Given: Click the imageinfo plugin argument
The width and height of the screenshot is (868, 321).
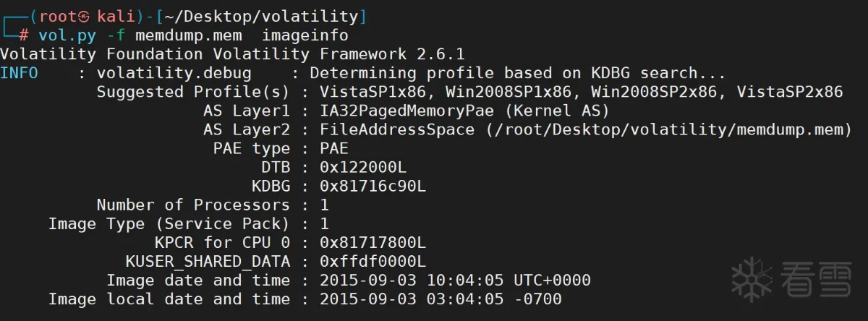Looking at the screenshot, I should [x=305, y=35].
